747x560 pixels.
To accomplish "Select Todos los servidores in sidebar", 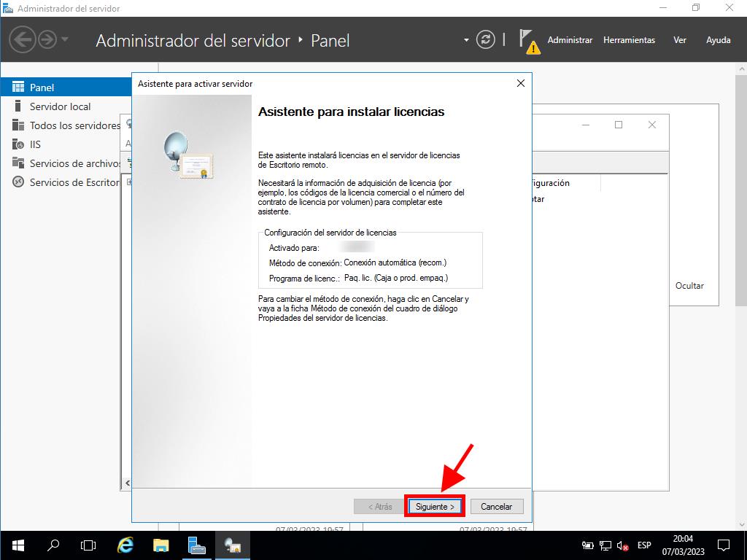I will coord(73,125).
